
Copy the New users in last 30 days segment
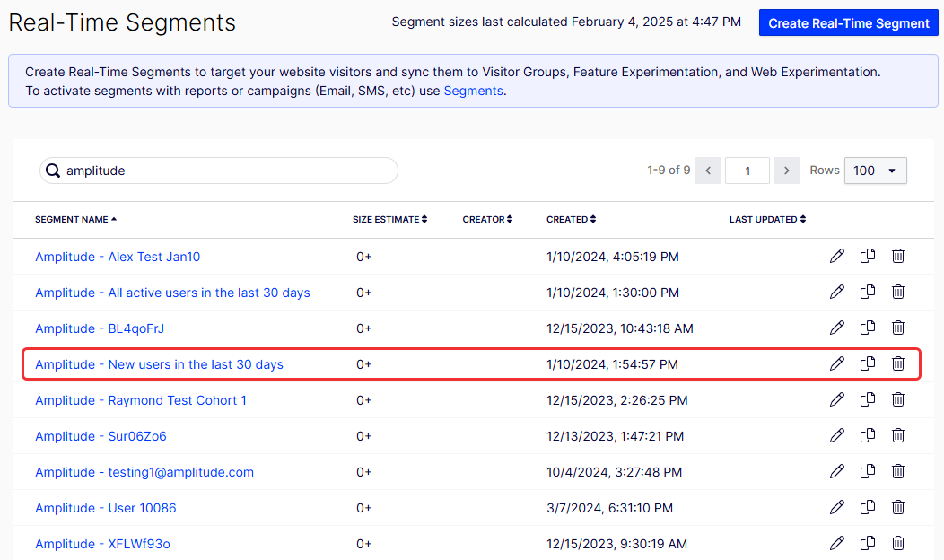(868, 363)
